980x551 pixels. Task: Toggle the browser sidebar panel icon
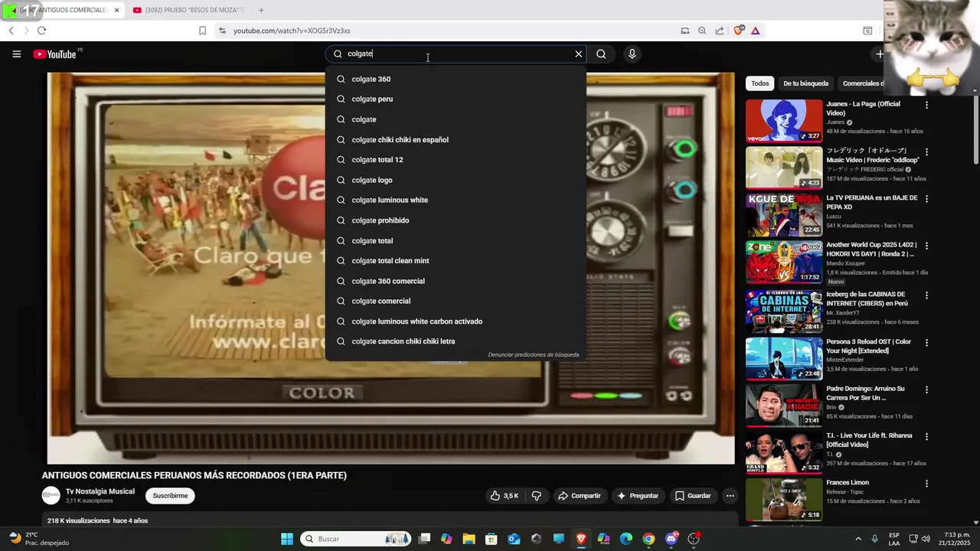click(867, 31)
